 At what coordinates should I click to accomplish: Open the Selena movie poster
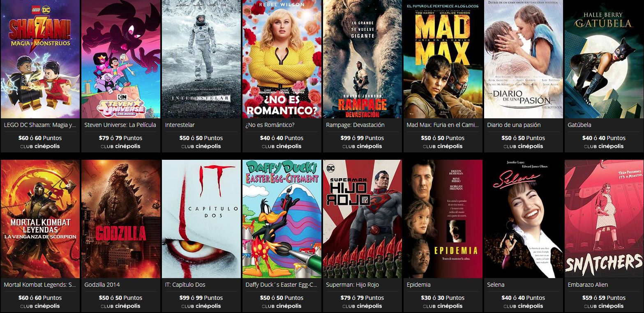tap(524, 219)
